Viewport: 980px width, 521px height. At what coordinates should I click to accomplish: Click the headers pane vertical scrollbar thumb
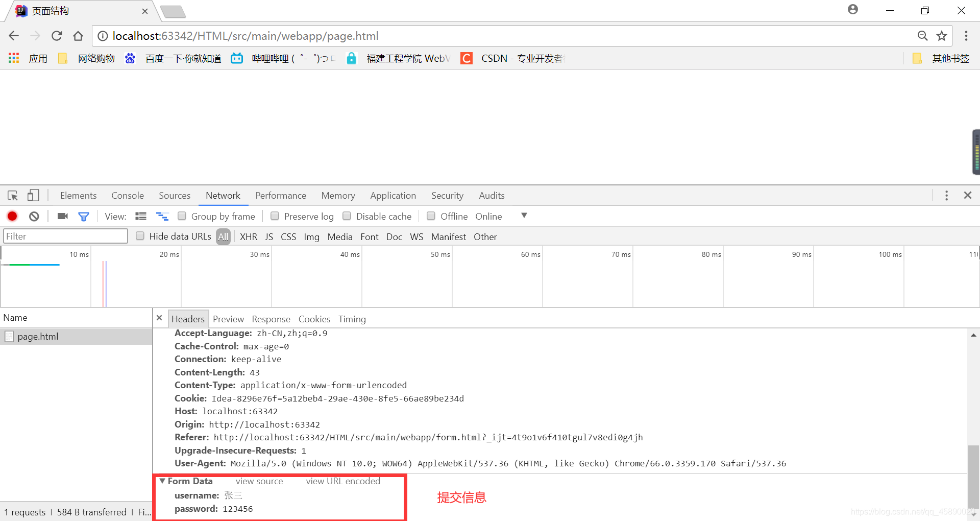[973, 476]
